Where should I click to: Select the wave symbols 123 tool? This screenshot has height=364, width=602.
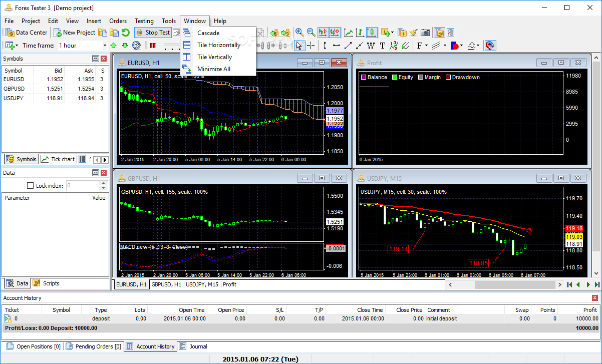pyautogui.click(x=394, y=46)
